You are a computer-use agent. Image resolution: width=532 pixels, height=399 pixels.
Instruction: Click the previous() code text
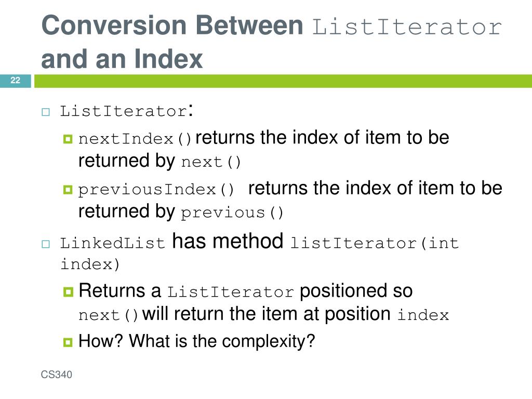pos(233,213)
